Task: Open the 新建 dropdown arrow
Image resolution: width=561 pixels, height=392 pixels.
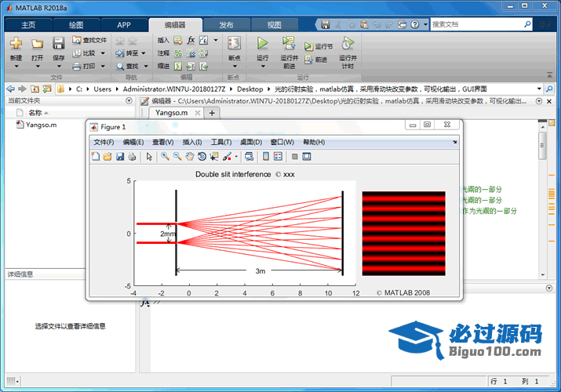Action: (16, 67)
